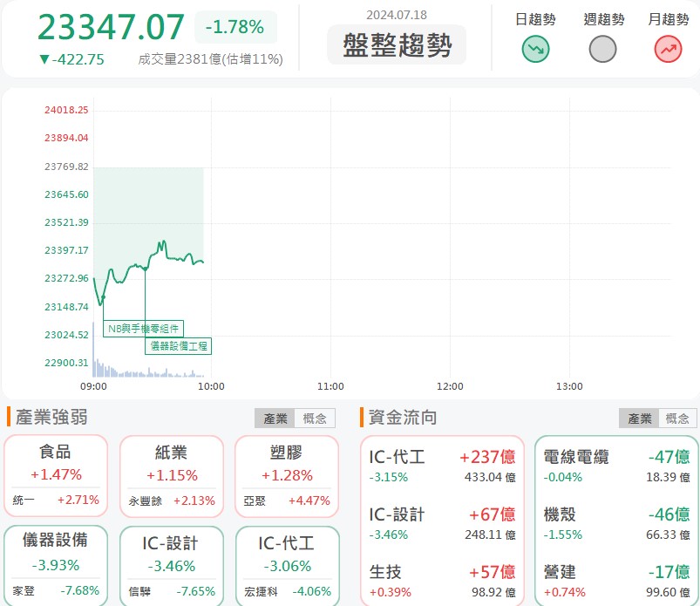Screen dimensions: 700x606
Task: Click the -1.78% change badge
Action: click(x=235, y=27)
